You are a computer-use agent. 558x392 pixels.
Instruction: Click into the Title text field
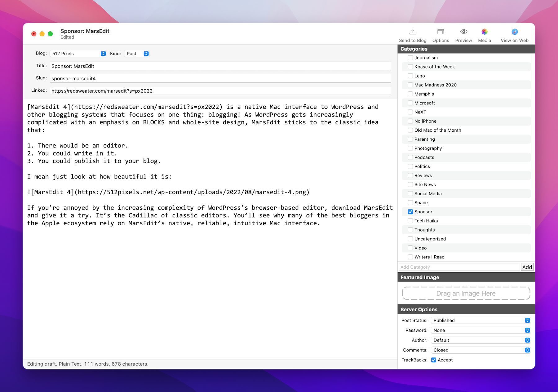(220, 66)
